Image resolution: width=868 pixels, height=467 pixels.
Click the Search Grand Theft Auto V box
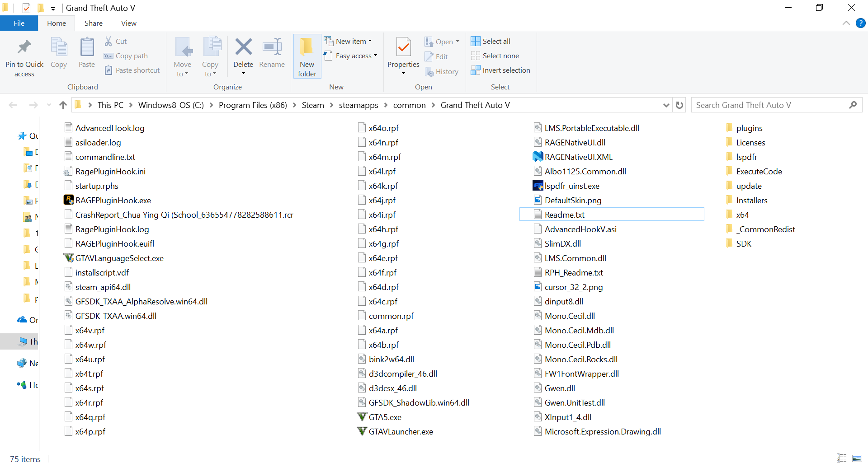coord(777,105)
